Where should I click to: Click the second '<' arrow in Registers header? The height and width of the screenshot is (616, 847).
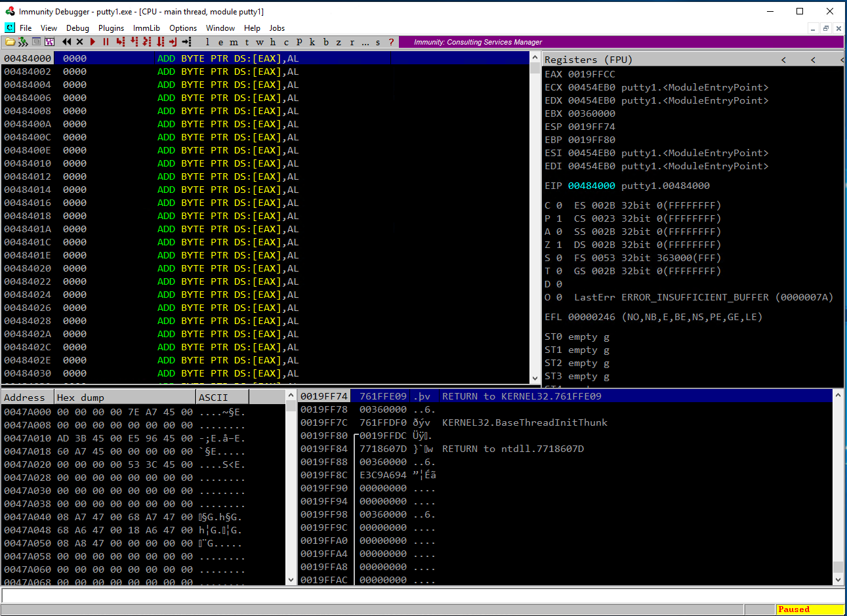pyautogui.click(x=813, y=60)
